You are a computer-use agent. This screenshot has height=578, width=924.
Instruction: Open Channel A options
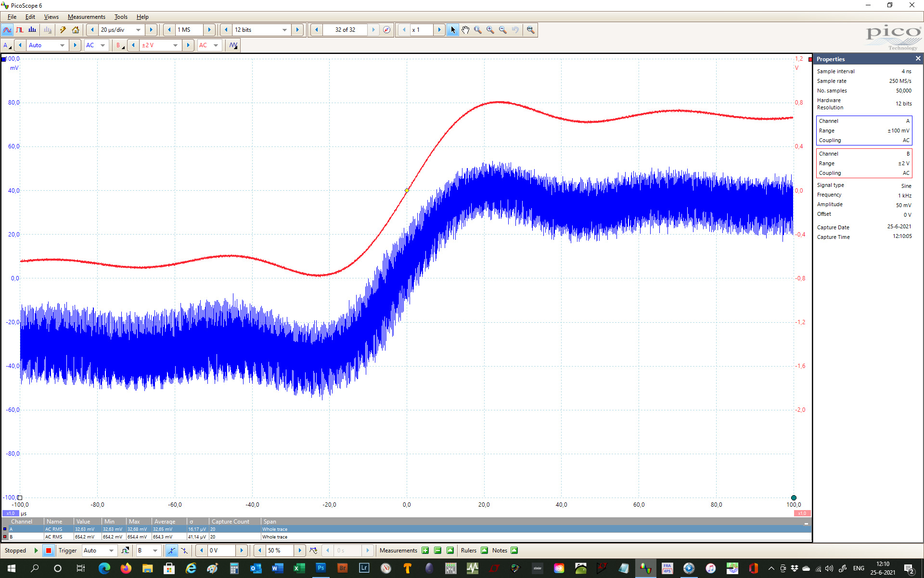pyautogui.click(x=7, y=45)
